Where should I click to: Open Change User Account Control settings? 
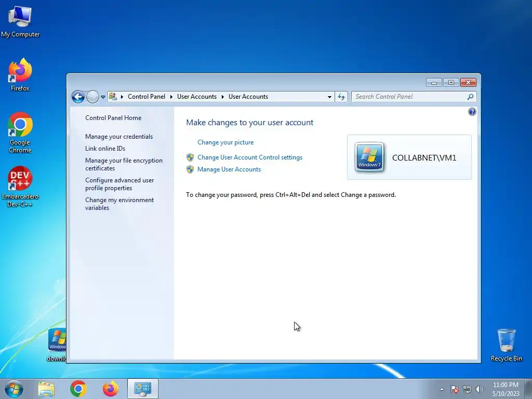click(250, 157)
